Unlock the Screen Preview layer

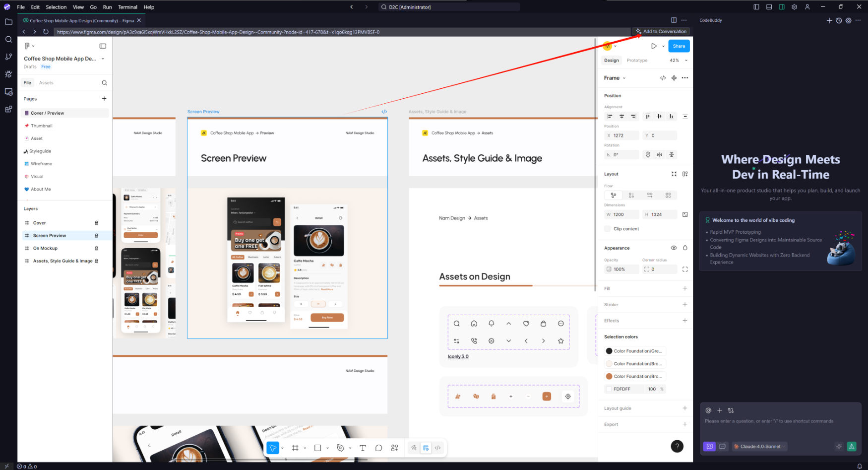[96, 236]
